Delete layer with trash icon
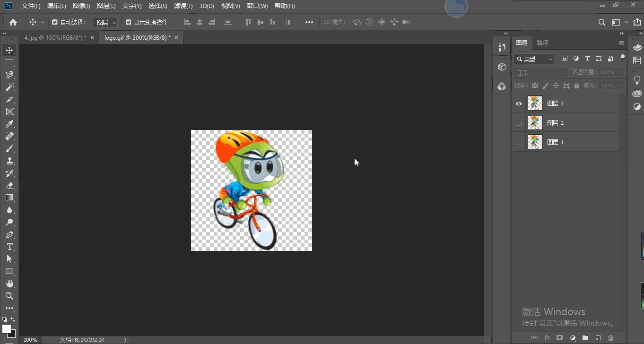 tap(610, 337)
